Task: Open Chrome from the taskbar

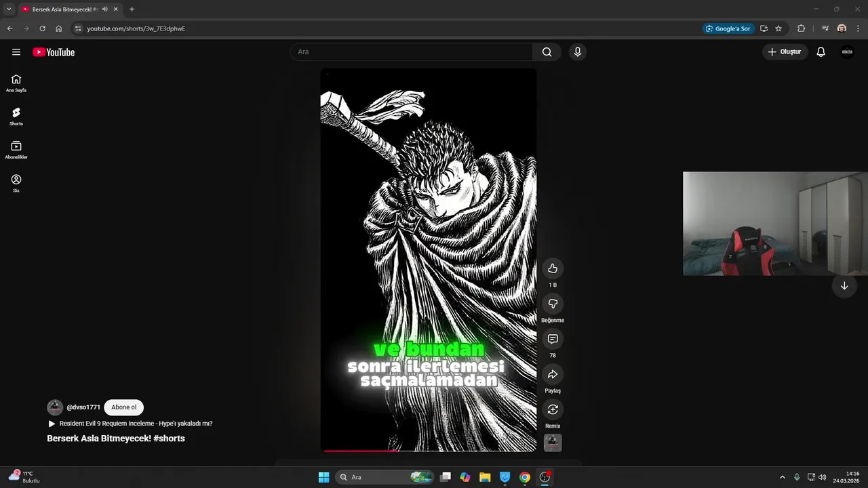Action: [x=525, y=477]
